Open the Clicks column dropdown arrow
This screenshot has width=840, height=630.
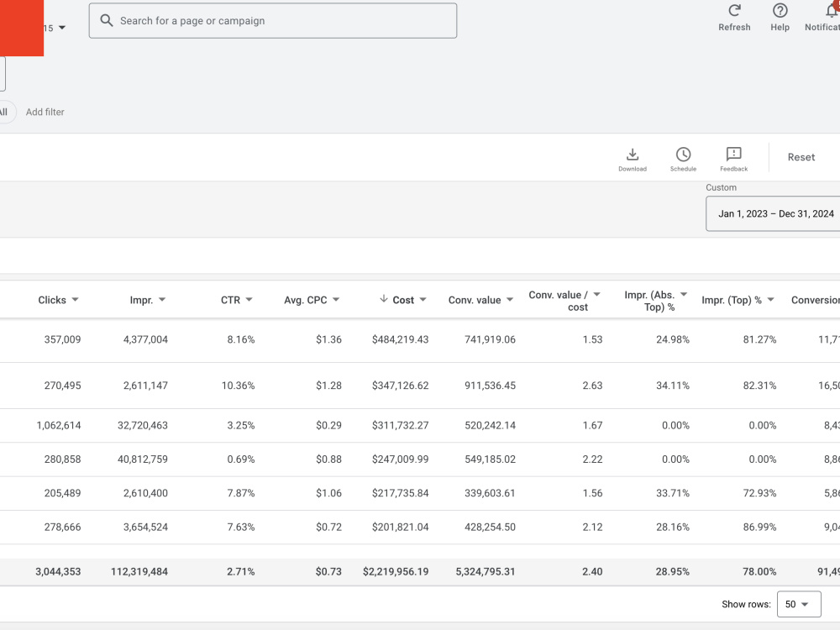75,300
